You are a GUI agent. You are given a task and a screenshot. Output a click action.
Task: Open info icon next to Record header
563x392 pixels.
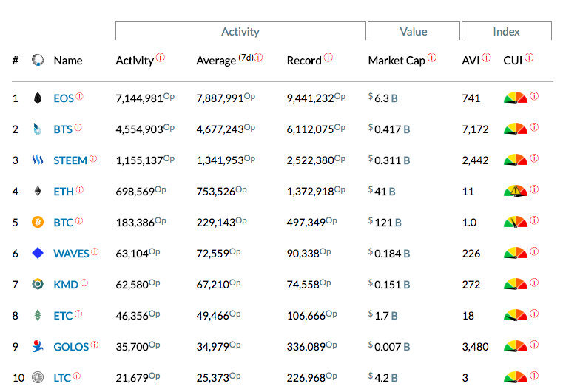tap(328, 58)
